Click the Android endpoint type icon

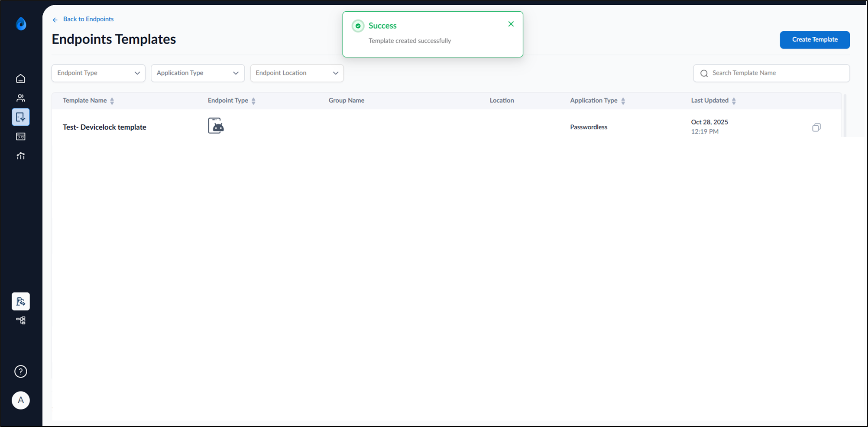[216, 126]
